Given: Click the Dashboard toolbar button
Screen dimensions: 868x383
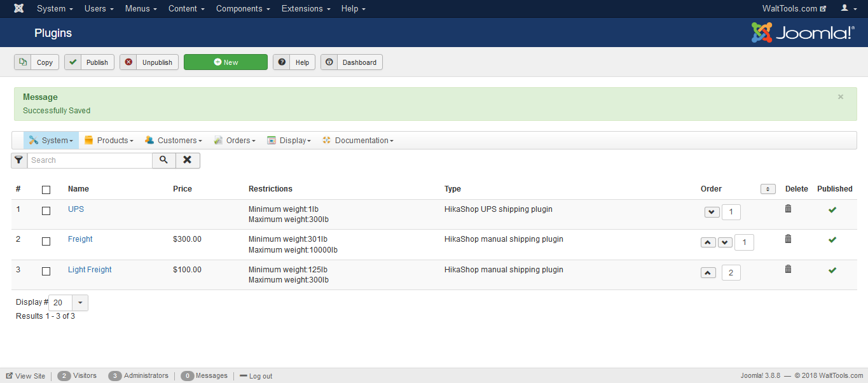Looking at the screenshot, I should coord(352,62).
